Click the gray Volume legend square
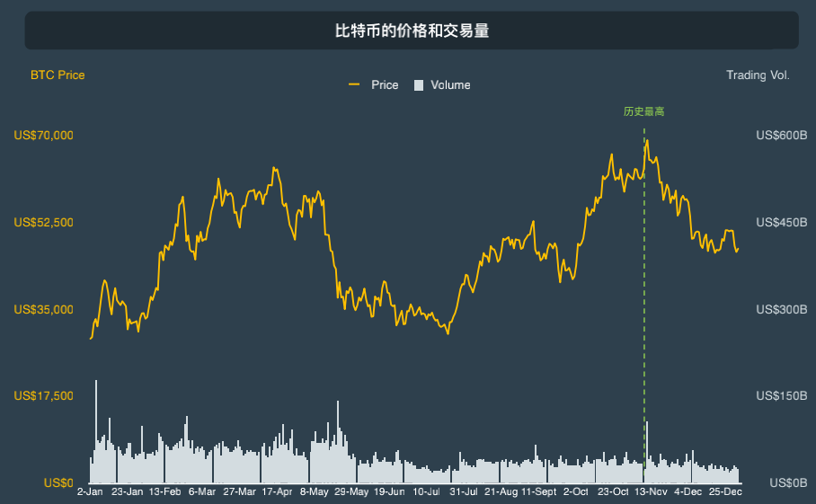Image resolution: width=816 pixels, height=504 pixels. tap(419, 85)
